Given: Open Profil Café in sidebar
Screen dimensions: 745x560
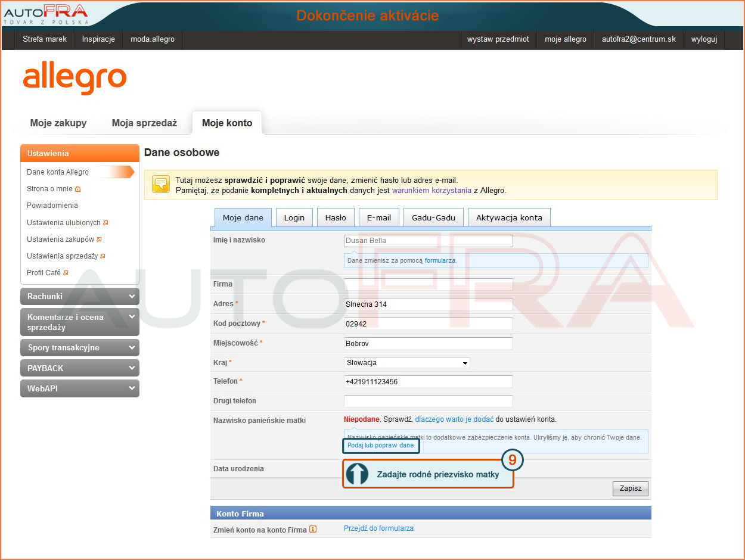Looking at the screenshot, I should coord(44,273).
